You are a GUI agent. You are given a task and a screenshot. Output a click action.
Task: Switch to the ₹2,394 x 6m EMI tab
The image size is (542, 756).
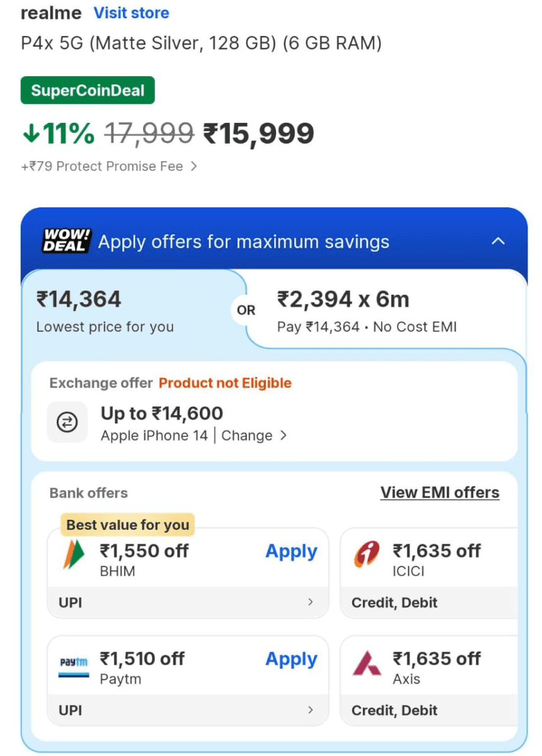coord(384,311)
